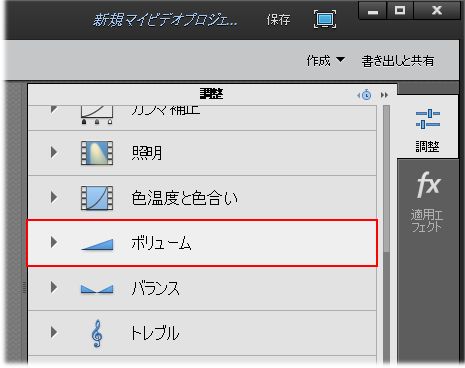Open 書き出しと共有 export and share
This screenshot has height=368, width=465.
(398, 61)
